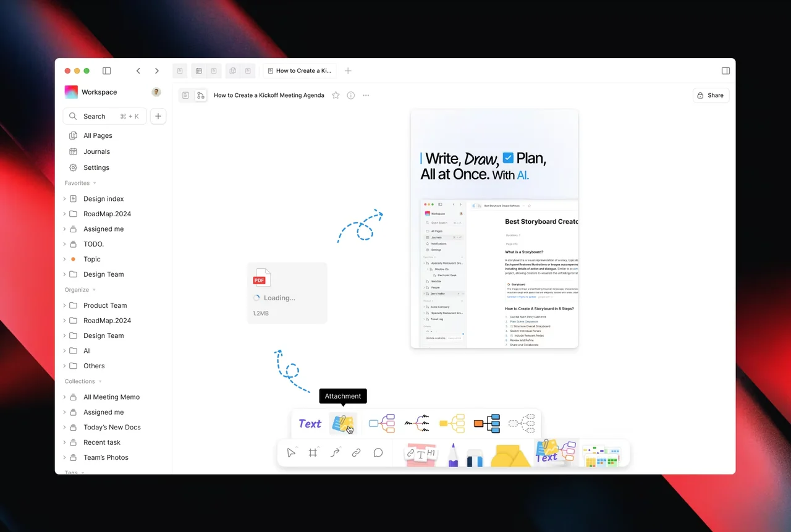Viewport: 791px width, 532px height.
Task: Open the calendar journal pinned tab
Action: (198, 71)
